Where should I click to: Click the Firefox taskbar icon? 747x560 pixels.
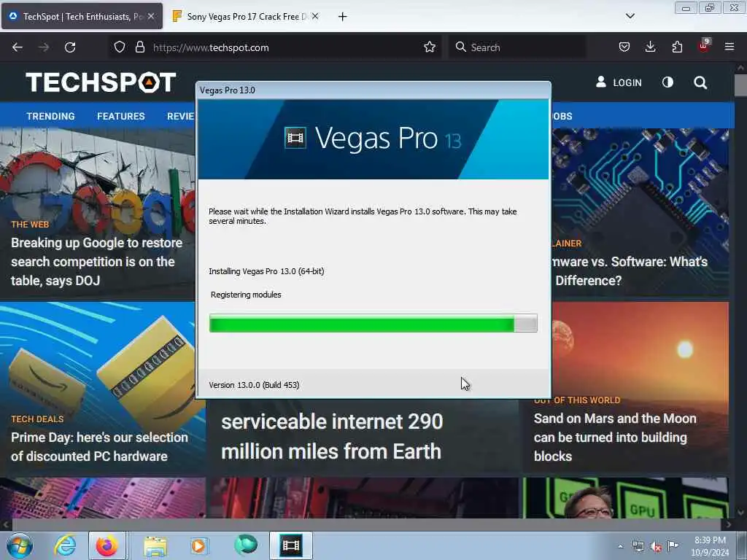point(107,545)
